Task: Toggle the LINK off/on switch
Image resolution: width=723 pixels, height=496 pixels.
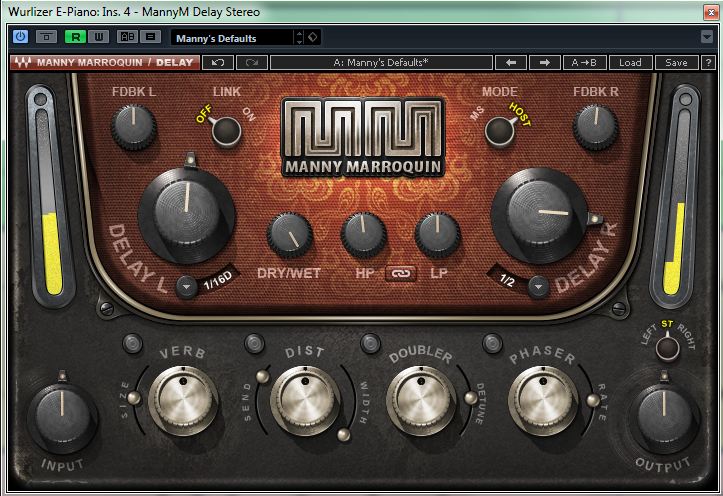Action: tap(226, 130)
